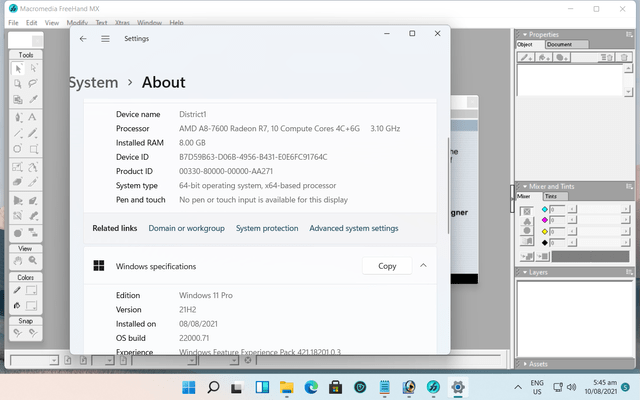Viewport: 640px width, 400px height.
Task: Open the stroke color swatch box
Action: click(x=31, y=290)
